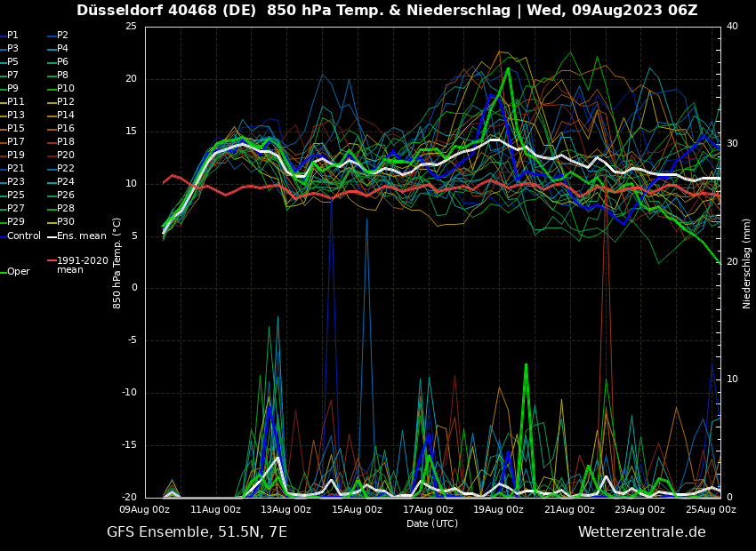The height and width of the screenshot is (551, 756).
Task: Select the Oper legend entry
Action: click(18, 272)
